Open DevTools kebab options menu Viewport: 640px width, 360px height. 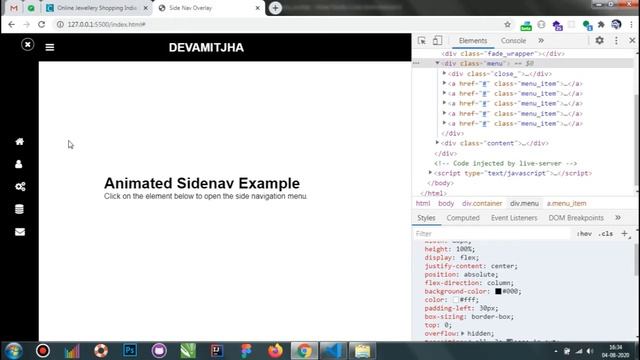pos(616,40)
